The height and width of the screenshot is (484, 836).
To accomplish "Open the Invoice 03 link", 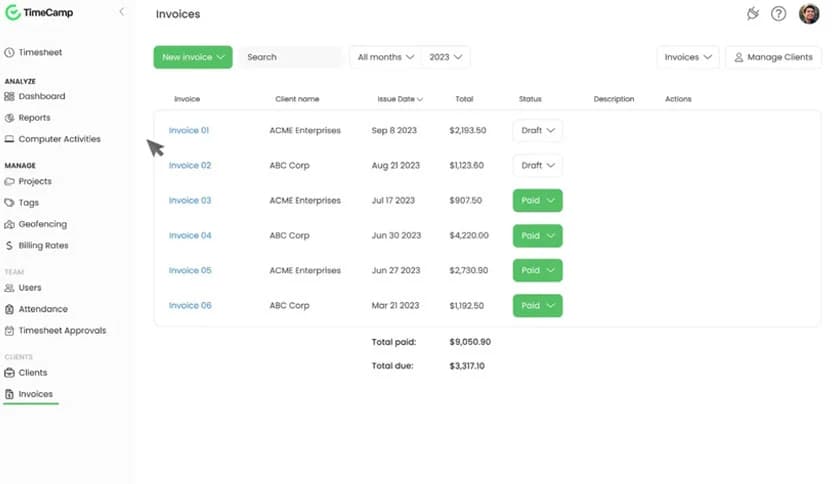I will 190,200.
